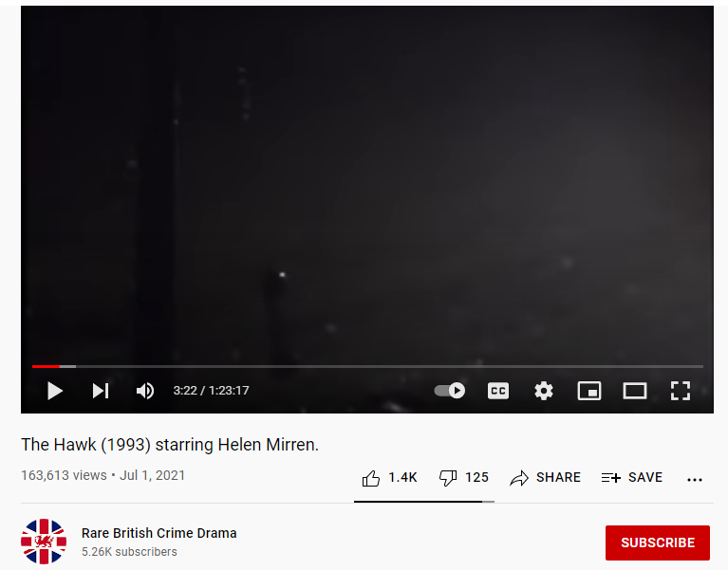Viewport: 728px width, 570px height.
Task: Share the video using arrow icon
Action: click(x=545, y=477)
